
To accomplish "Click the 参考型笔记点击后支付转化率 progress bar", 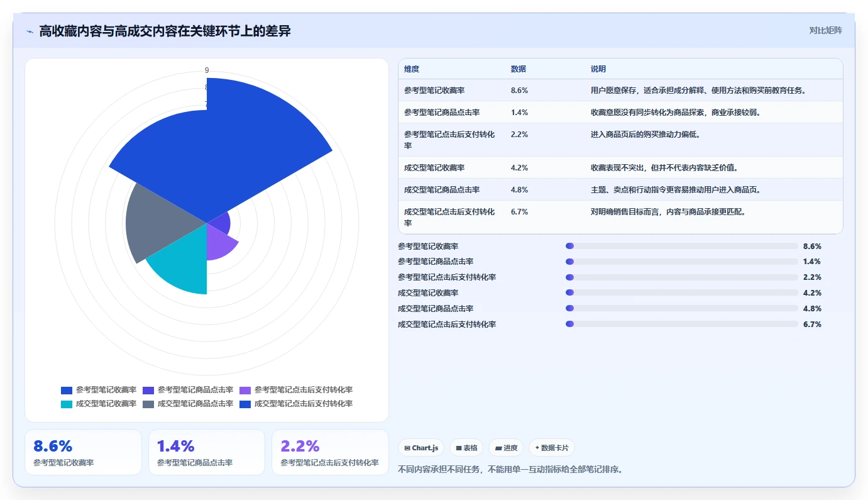I will [x=682, y=277].
